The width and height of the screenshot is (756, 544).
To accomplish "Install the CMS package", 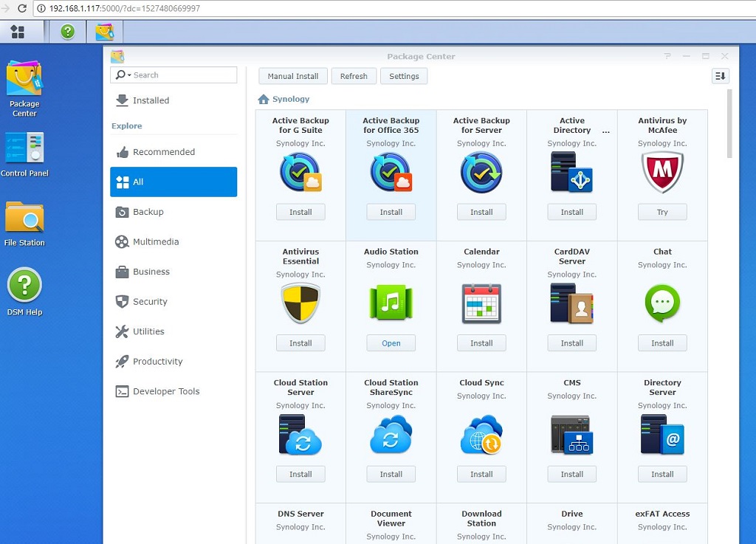I will pos(572,474).
